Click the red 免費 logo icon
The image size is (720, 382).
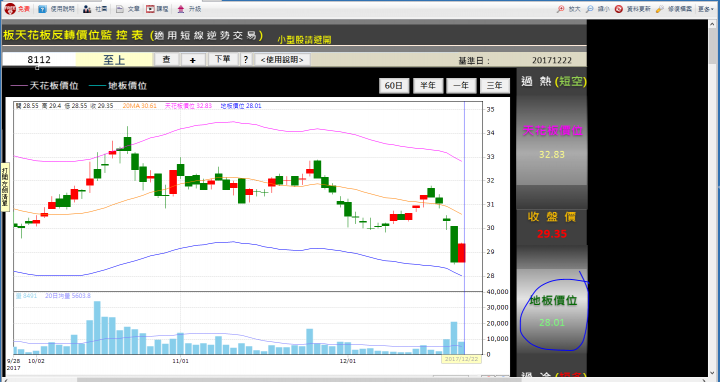tap(10, 9)
